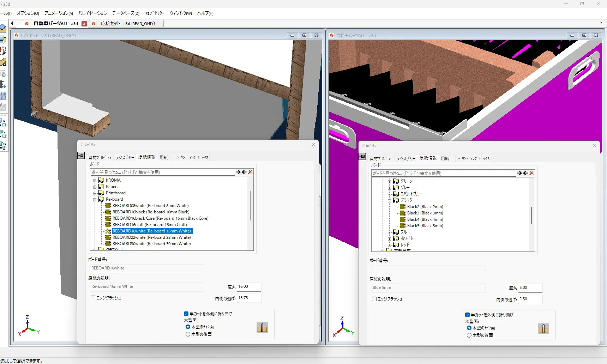
Task: Enable the エッジクラッシュ checkbox in the left dialog
Action: pos(93,298)
